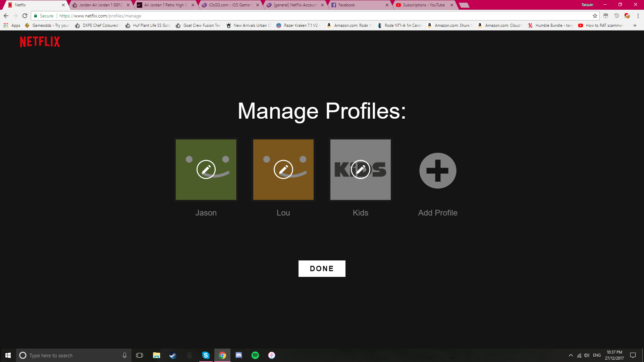Open network settings in system tray
The height and width of the screenshot is (362, 644).
point(579,355)
